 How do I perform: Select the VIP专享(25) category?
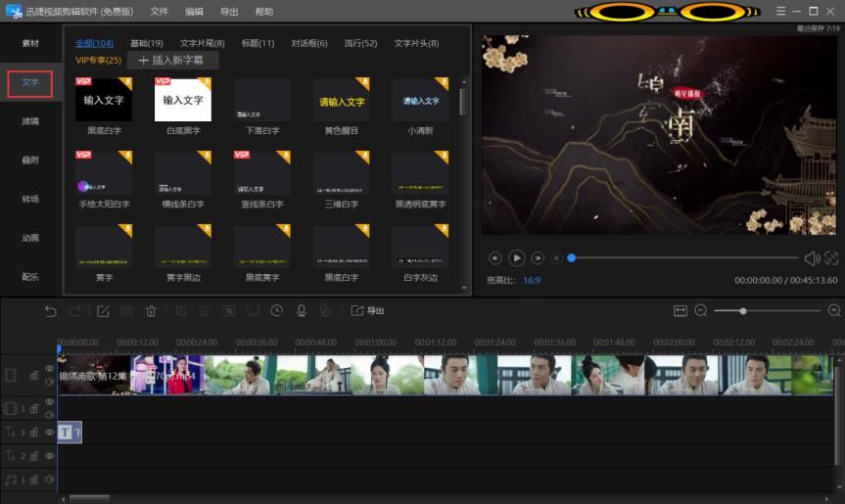(x=98, y=60)
